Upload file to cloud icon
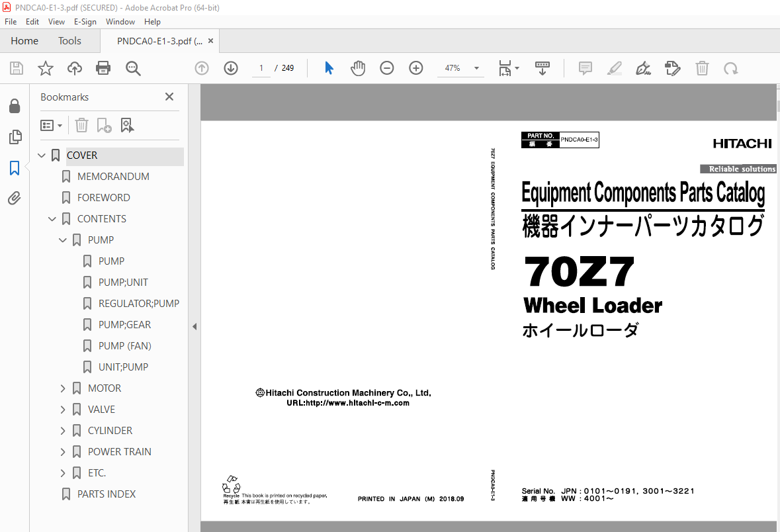This screenshot has height=532, width=780. [x=75, y=68]
